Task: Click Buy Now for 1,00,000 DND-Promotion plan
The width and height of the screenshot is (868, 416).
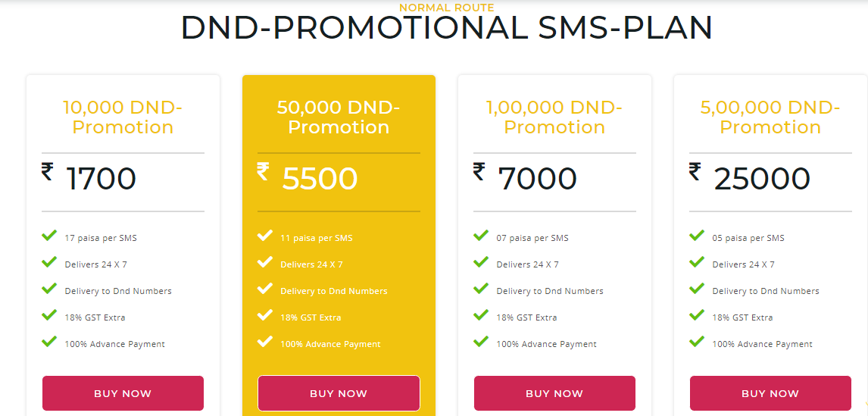Action: pos(554,393)
